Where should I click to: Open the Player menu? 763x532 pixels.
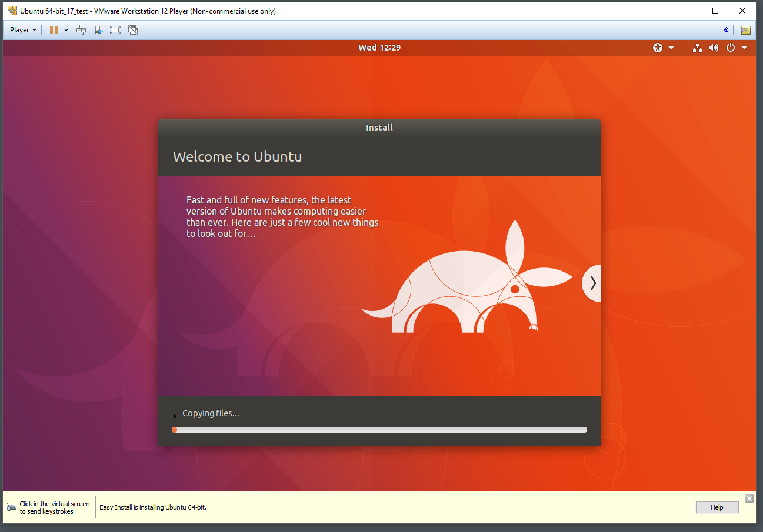[x=23, y=30]
